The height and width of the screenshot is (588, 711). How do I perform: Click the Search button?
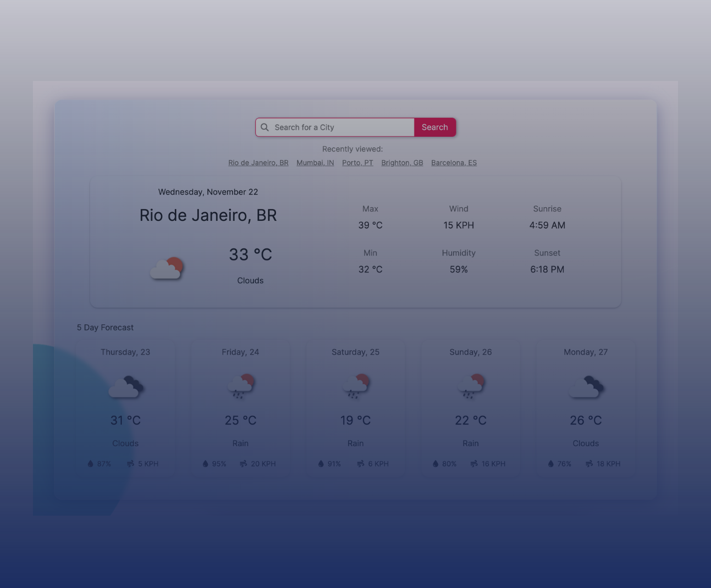click(x=435, y=127)
